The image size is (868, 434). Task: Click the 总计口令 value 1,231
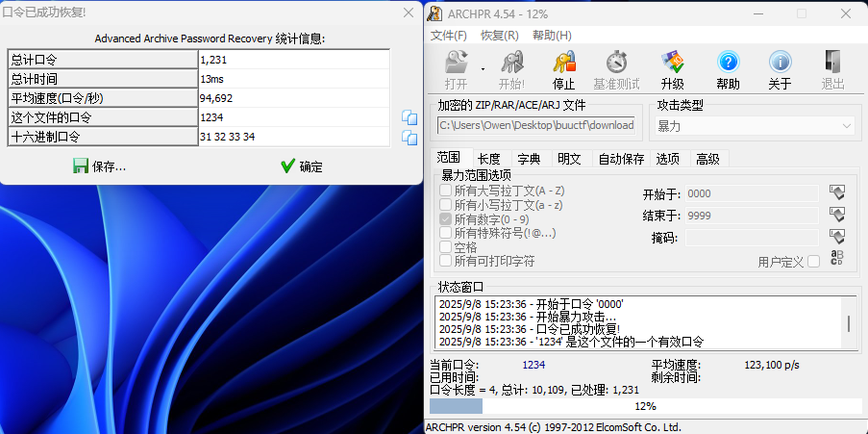[294, 60]
